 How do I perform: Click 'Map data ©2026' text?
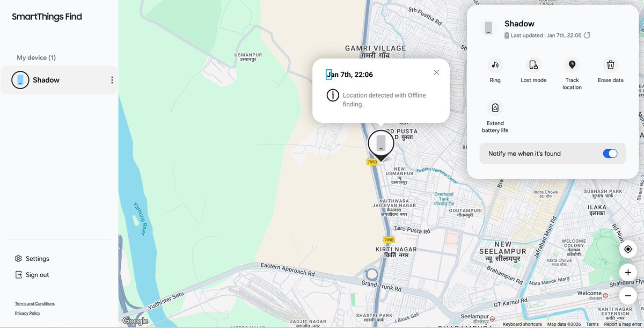coord(563,324)
